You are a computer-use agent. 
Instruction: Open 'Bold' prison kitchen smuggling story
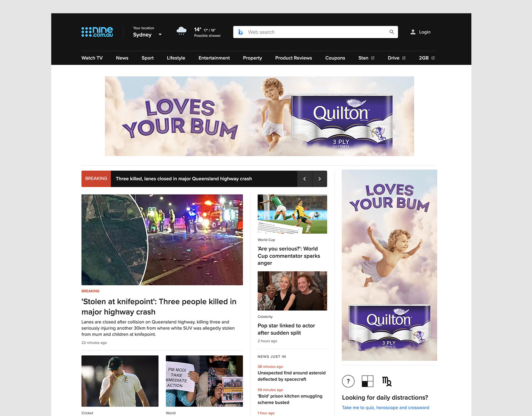click(290, 399)
